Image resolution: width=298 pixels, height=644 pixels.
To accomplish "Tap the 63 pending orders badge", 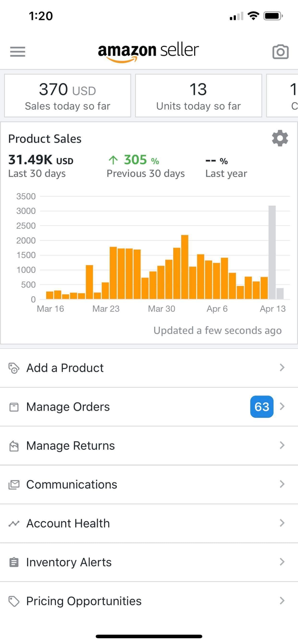I will pyautogui.click(x=262, y=407).
